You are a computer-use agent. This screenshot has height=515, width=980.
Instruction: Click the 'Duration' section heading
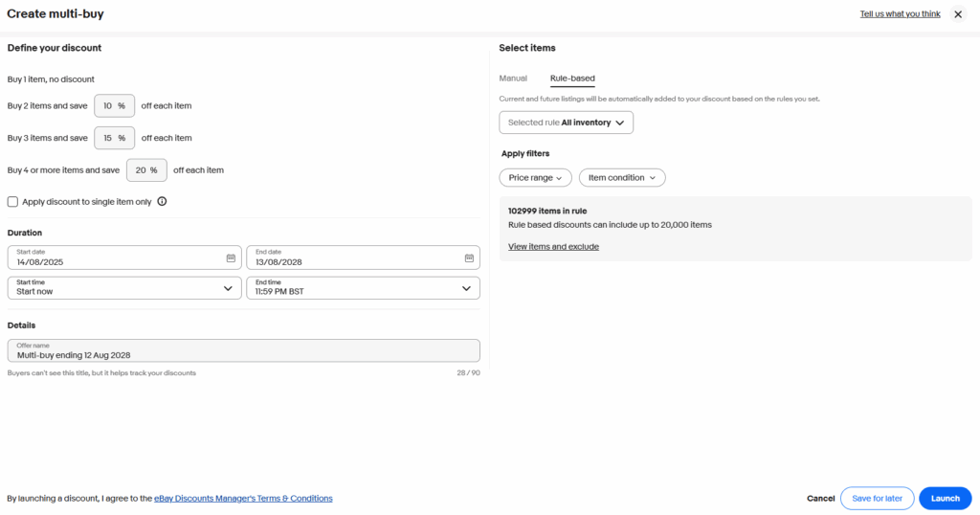click(x=24, y=233)
